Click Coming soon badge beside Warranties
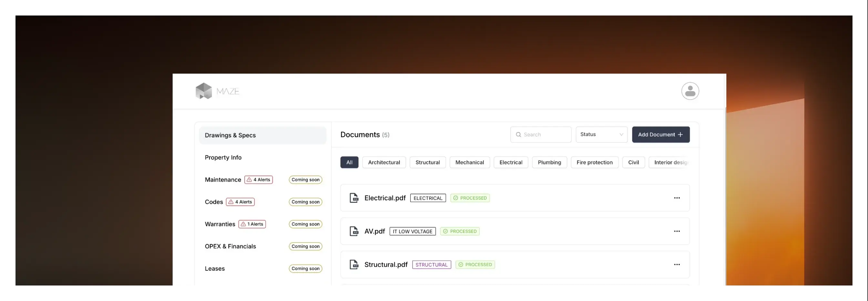Image resolution: width=868 pixels, height=301 pixels. click(x=305, y=224)
